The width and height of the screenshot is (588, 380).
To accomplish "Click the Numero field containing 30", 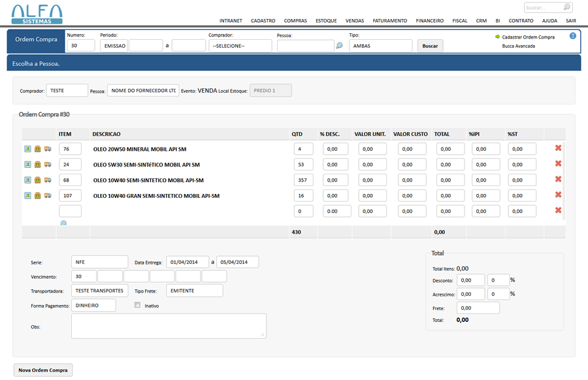I will [81, 46].
